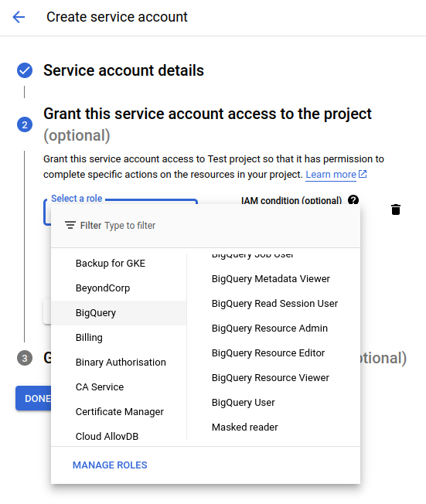Choose Masked reader role

[x=274, y=427]
